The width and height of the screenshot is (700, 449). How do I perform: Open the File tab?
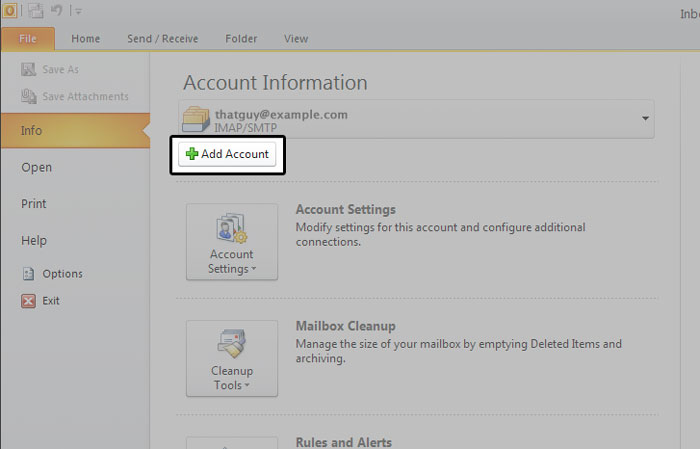(27, 39)
